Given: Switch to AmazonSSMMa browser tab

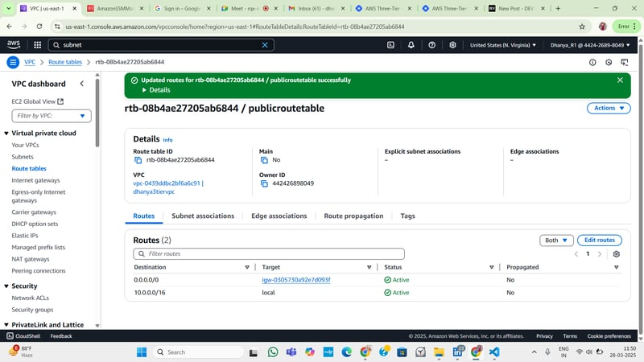Looking at the screenshot, I should (115, 8).
